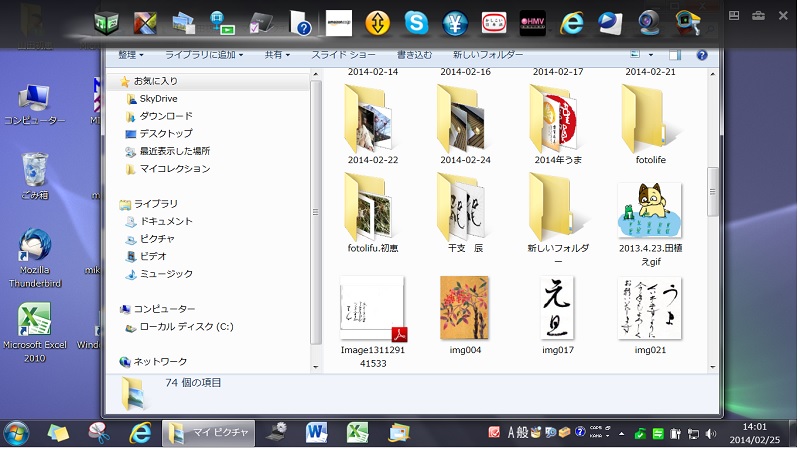
Task: Open the media player play-button dock icon
Action: (611, 23)
